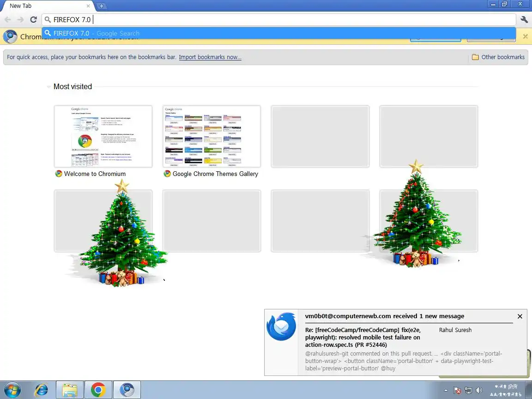Open network status tray icon
The width and height of the screenshot is (532, 399).
click(x=468, y=391)
